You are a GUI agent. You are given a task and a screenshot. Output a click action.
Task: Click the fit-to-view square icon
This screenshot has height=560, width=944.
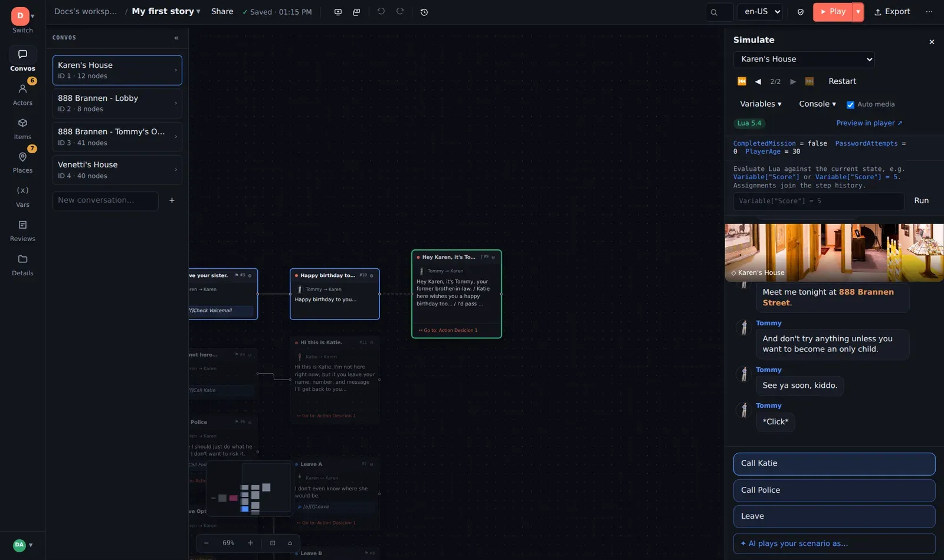[273, 543]
